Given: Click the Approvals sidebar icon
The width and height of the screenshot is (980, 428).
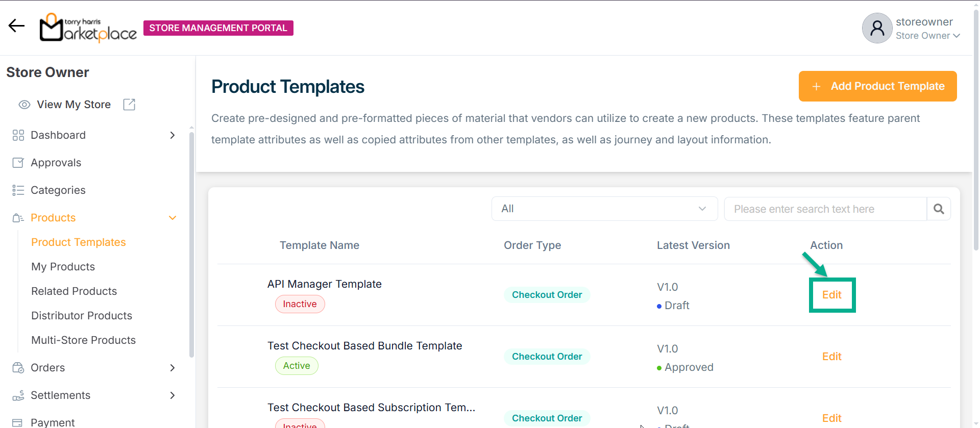Looking at the screenshot, I should [x=18, y=163].
